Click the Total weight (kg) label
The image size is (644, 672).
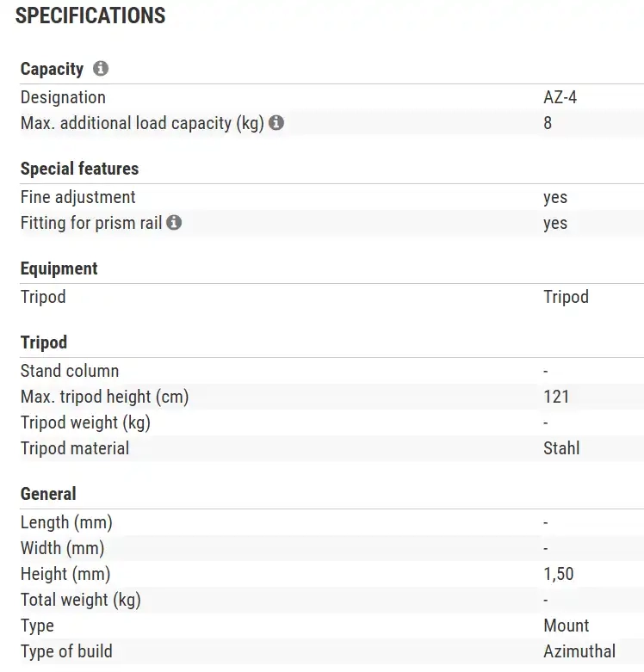coord(80,600)
